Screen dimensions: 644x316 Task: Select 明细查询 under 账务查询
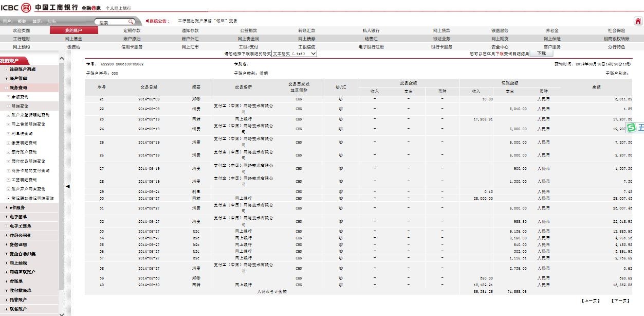click(x=20, y=106)
